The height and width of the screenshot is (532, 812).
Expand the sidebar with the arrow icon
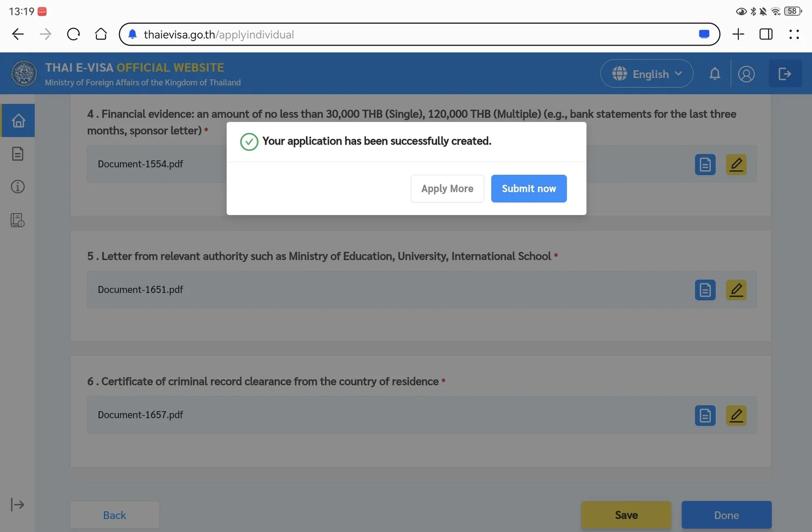tap(17, 505)
